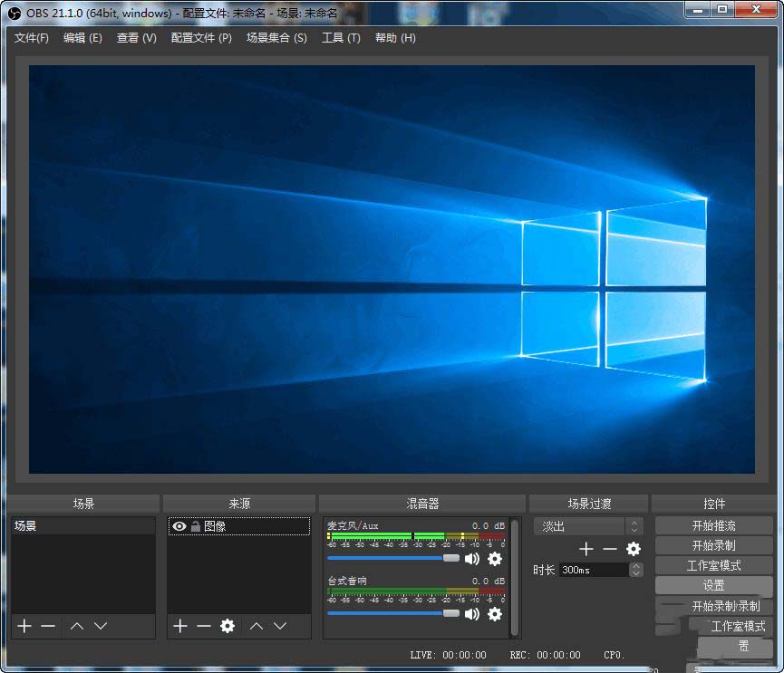Remove the selected source with minus icon
784x673 pixels.
pos(204,626)
